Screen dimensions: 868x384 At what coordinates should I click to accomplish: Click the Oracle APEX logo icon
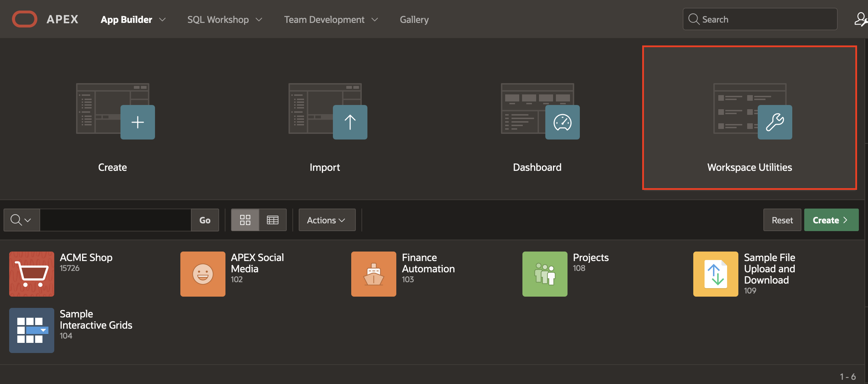tap(25, 19)
